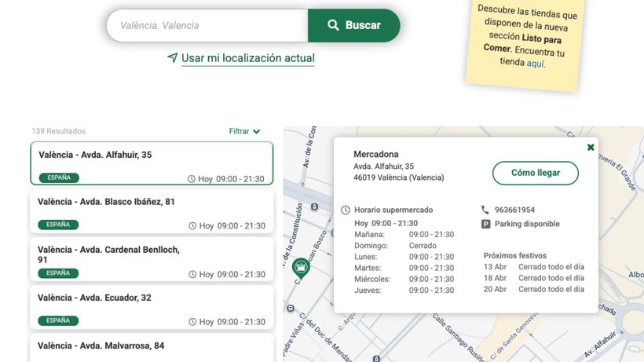This screenshot has width=644, height=362.
Task: Click ESPAÑA badge on Avda. Ecuador card
Action: point(58,320)
